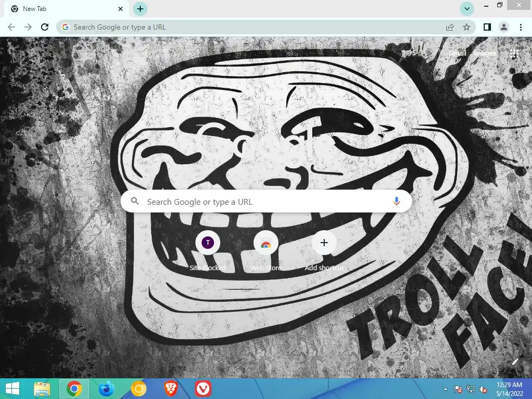This screenshot has width=532, height=399.
Task: Share this page via the share icon
Action: tap(450, 27)
